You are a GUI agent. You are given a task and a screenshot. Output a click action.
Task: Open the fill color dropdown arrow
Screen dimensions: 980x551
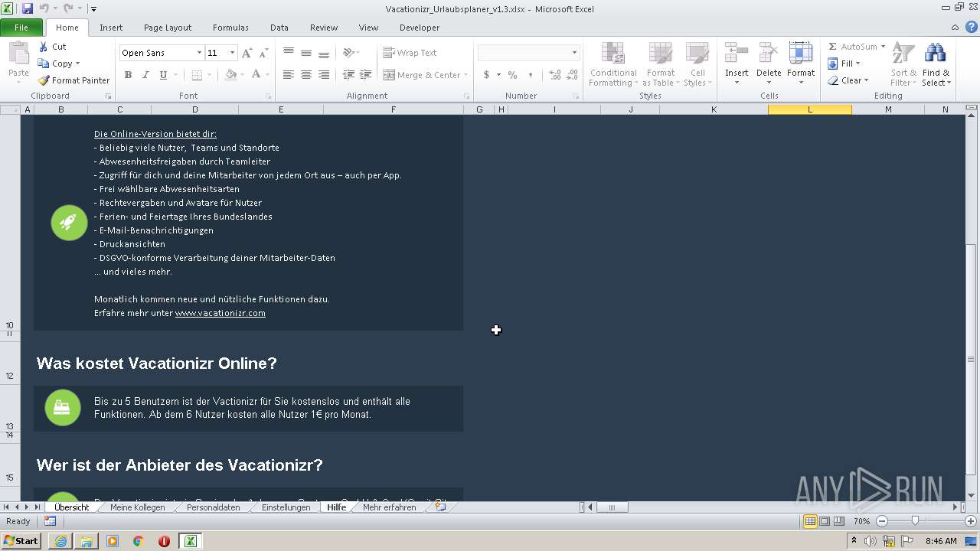tap(242, 75)
